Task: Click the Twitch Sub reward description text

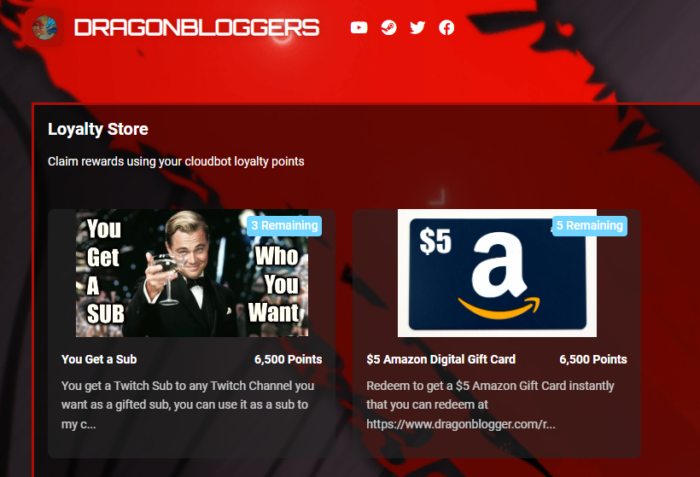Action: coord(188,405)
